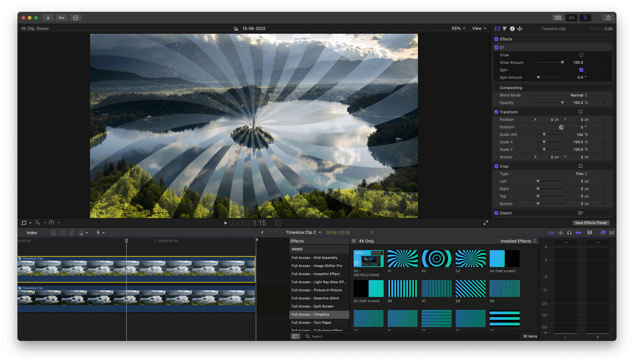The height and width of the screenshot is (364, 634).
Task: Toggle the Effects browser icon
Action: (603, 233)
